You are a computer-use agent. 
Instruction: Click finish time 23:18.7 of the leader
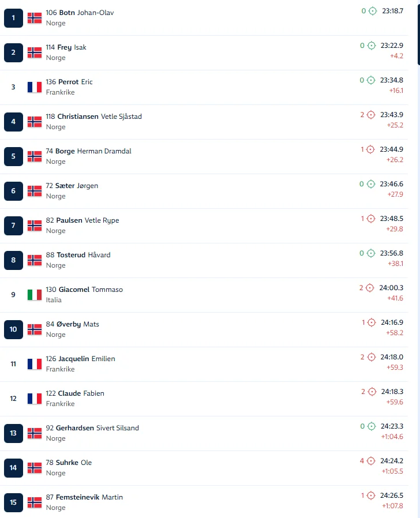click(392, 11)
